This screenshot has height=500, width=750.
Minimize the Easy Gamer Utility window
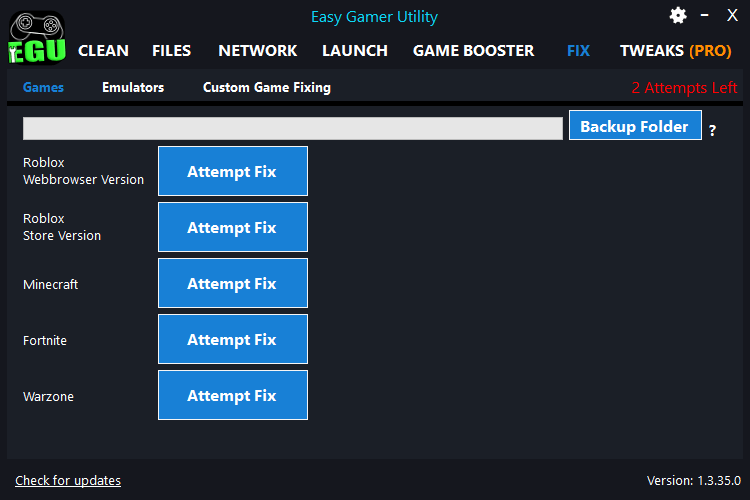(x=705, y=15)
